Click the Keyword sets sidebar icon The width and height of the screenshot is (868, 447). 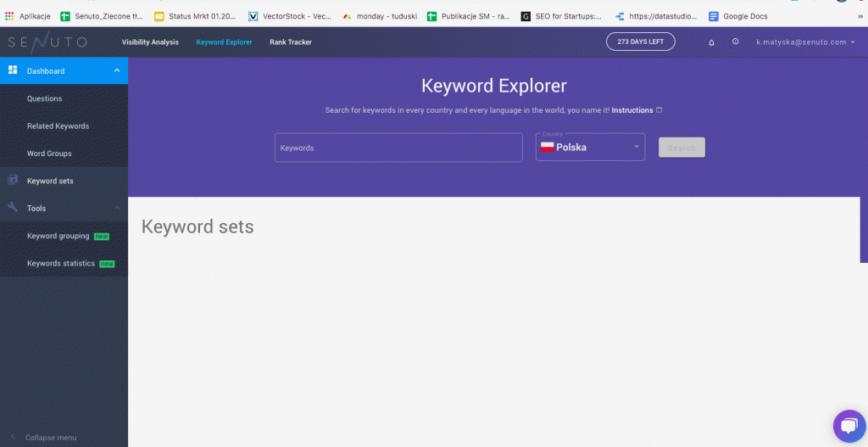coord(13,181)
